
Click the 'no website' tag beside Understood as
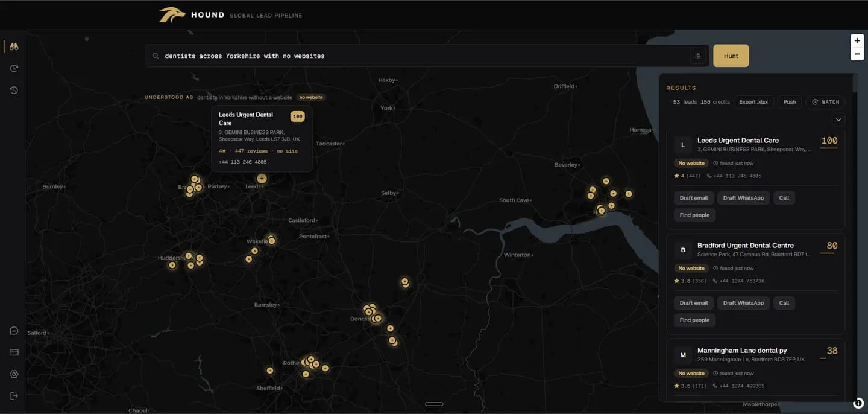click(311, 97)
